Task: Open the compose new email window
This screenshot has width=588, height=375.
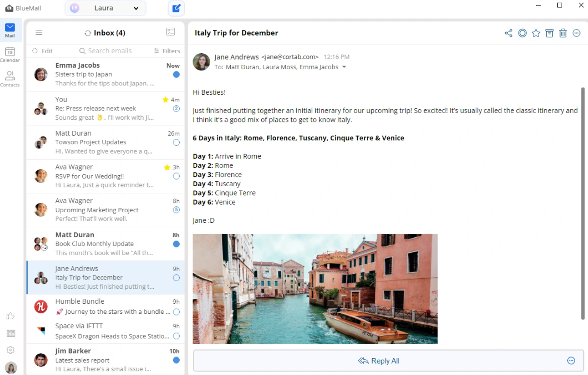Action: pos(176,8)
